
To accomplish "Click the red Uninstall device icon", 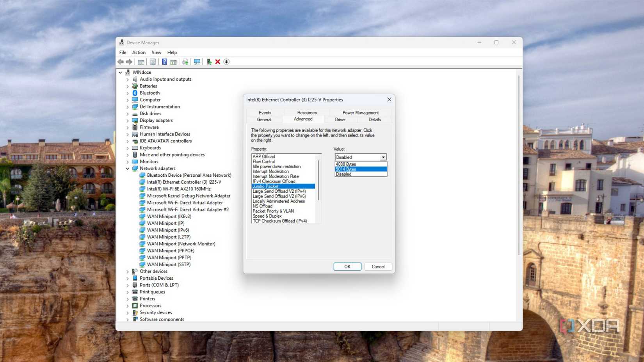I will tap(217, 62).
